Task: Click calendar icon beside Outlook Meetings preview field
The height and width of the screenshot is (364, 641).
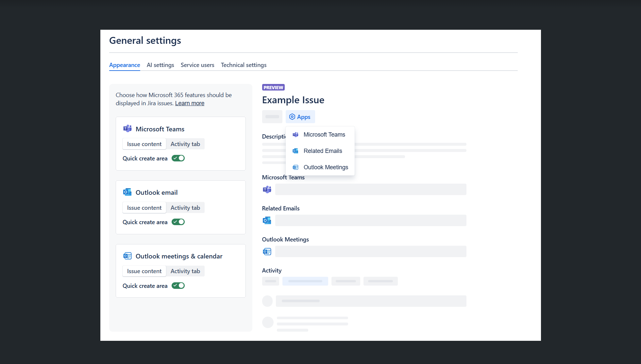Action: point(267,252)
